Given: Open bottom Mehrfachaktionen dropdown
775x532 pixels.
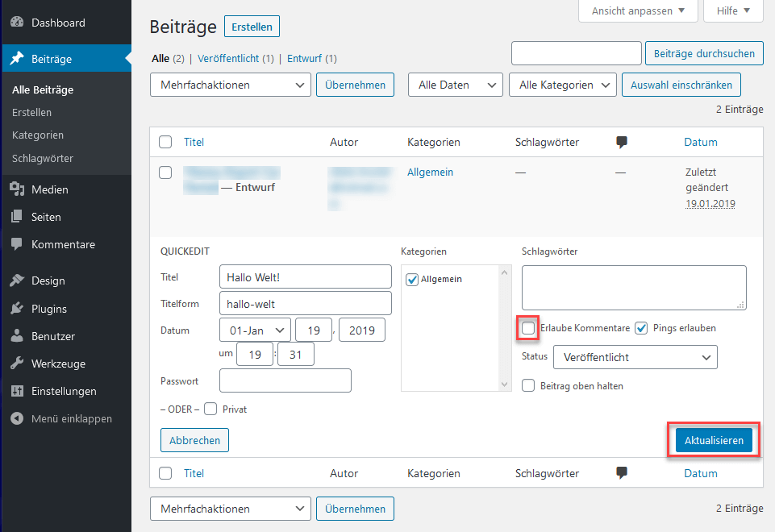Looking at the screenshot, I should tap(231, 509).
